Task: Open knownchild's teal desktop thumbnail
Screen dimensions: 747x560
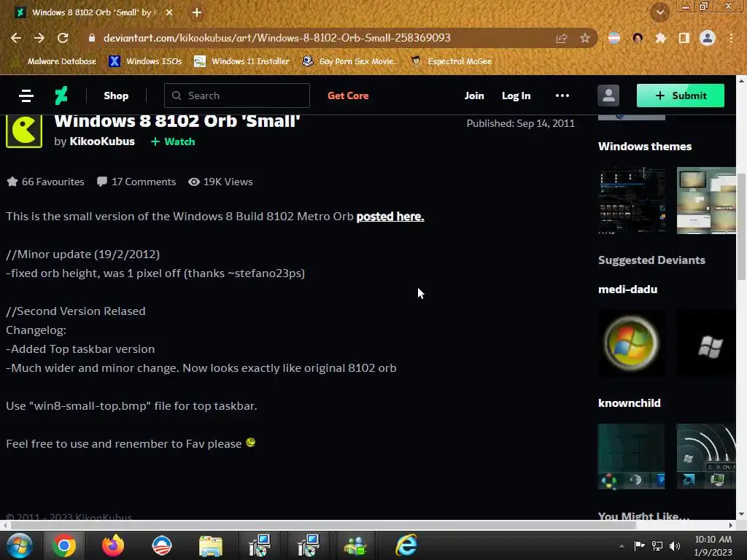Action: pos(632,456)
